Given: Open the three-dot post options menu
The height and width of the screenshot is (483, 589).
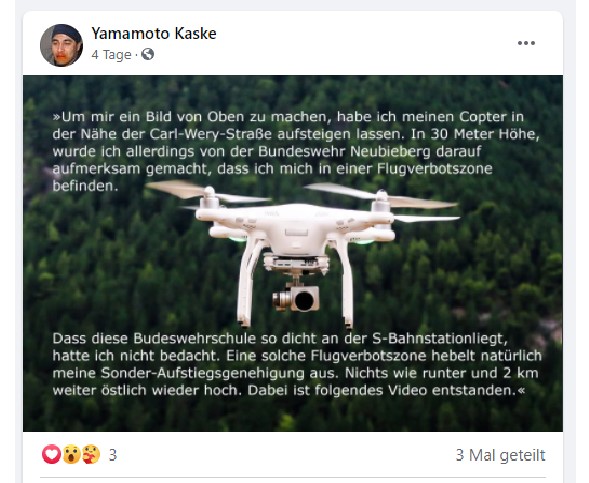Looking at the screenshot, I should (526, 43).
